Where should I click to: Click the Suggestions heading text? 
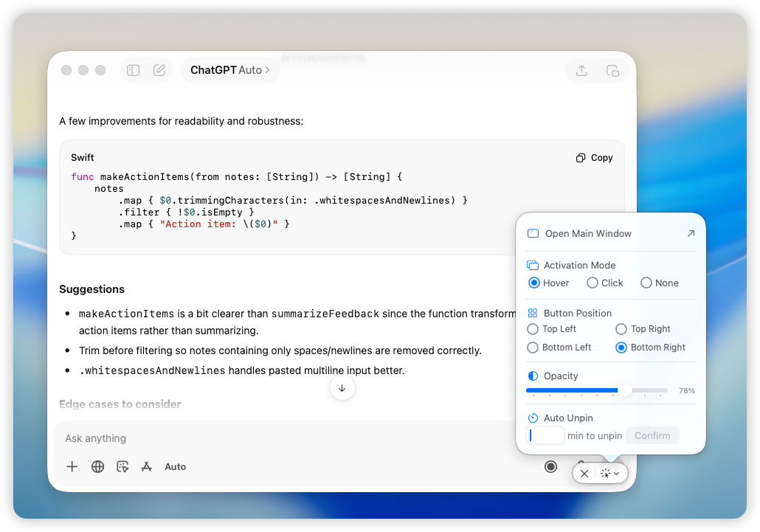[x=91, y=289]
